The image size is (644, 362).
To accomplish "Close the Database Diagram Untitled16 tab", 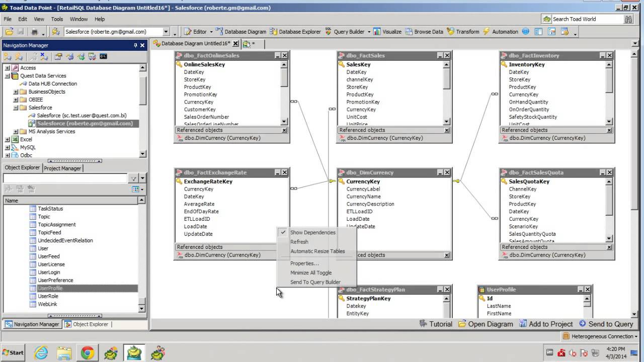I will click(x=235, y=44).
